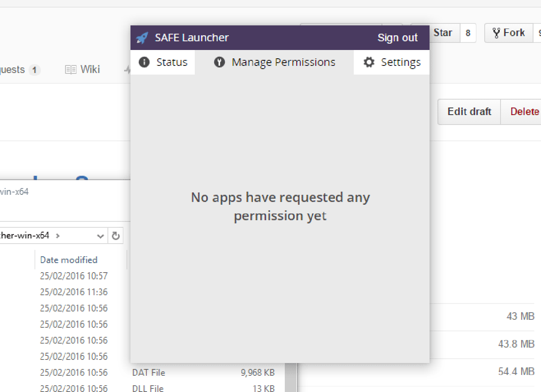Click the Edit draft button

pos(469,111)
